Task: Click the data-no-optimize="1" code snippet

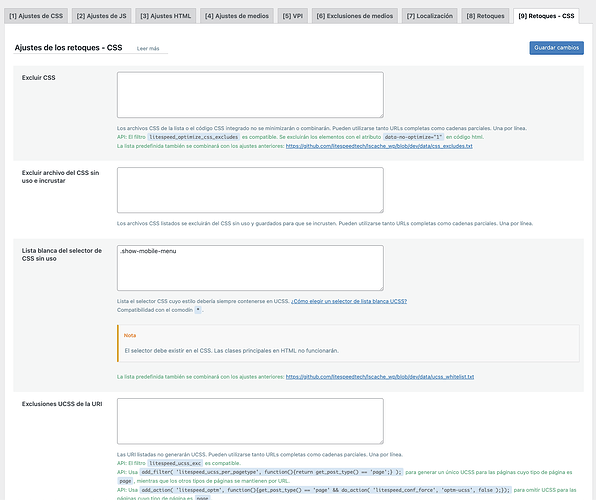Action: 413,137
